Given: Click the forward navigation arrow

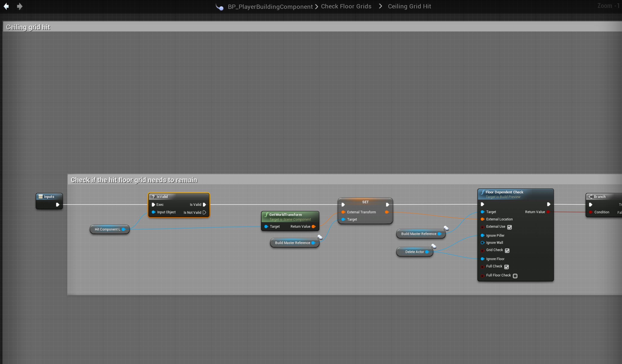Looking at the screenshot, I should [20, 6].
